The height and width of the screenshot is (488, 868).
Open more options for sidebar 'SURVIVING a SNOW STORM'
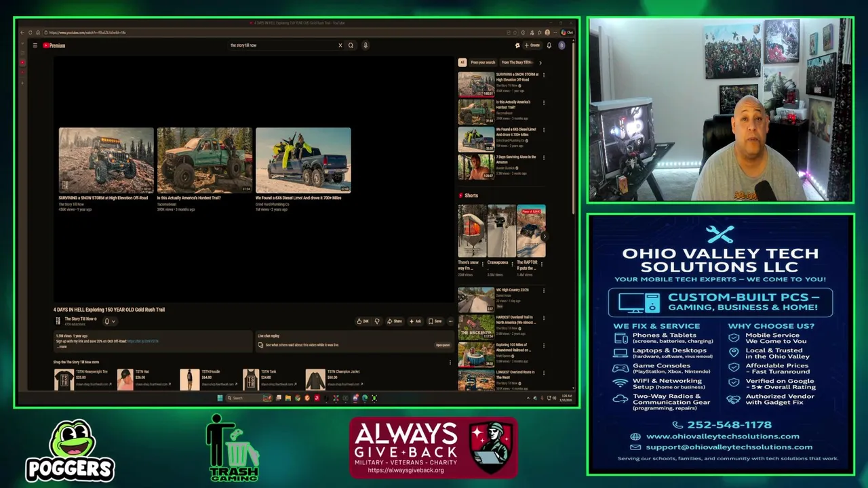pos(543,75)
